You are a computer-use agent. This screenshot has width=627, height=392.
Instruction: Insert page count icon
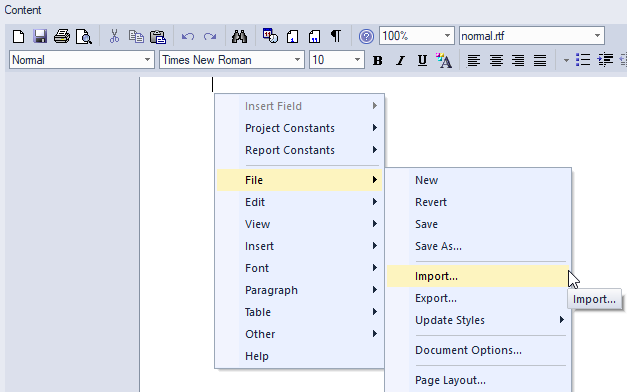pos(315,36)
